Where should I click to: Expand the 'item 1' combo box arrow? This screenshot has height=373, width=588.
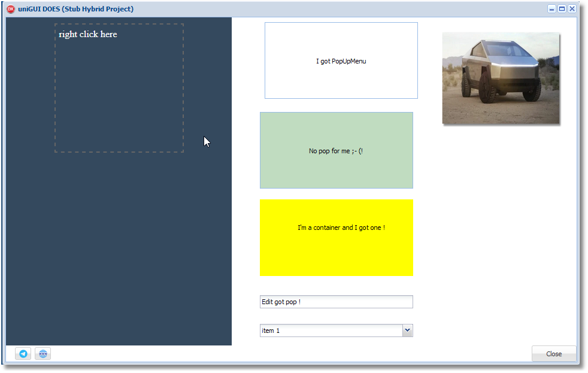point(408,330)
